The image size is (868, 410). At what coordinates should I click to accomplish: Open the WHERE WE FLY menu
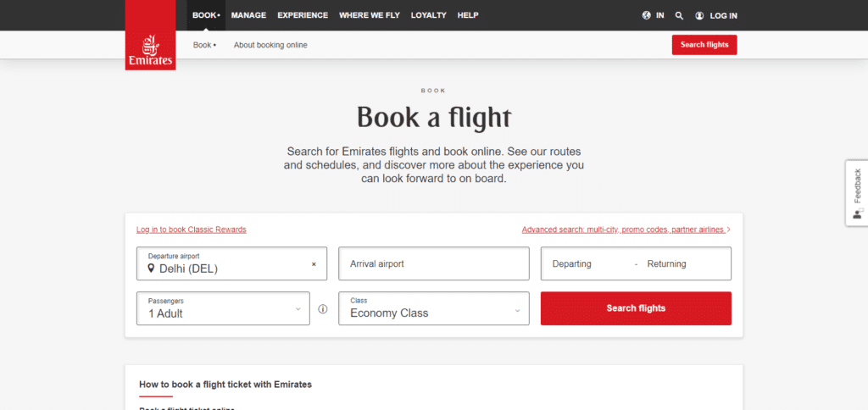point(370,15)
